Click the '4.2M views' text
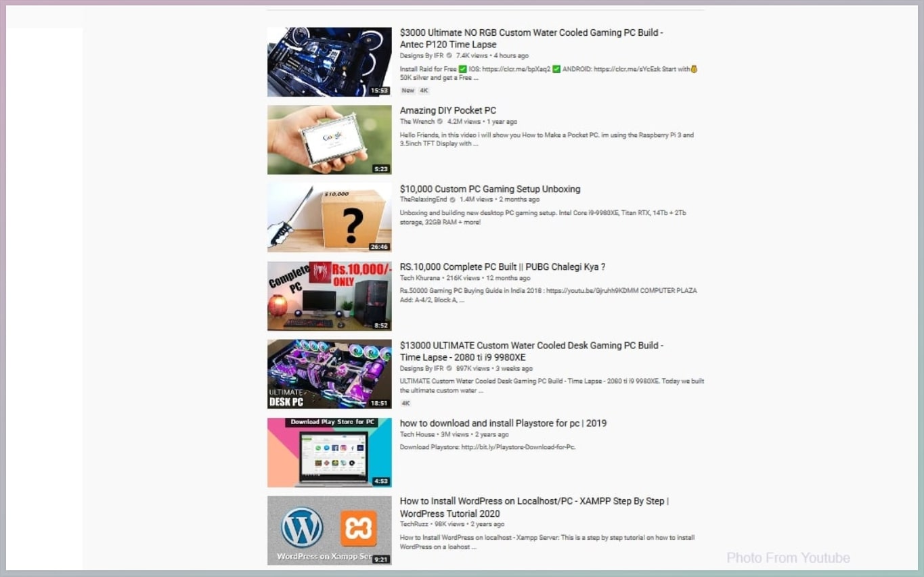Viewport: 924px width, 577px height. click(x=464, y=122)
